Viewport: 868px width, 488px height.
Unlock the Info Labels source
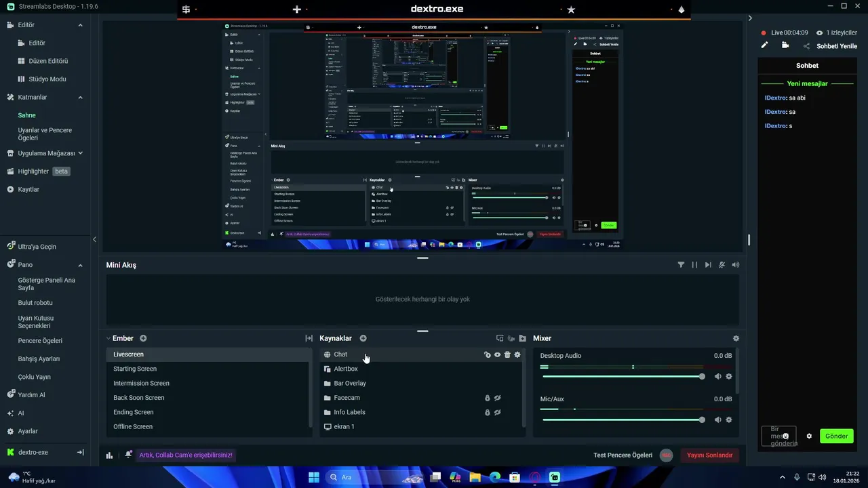point(487,412)
